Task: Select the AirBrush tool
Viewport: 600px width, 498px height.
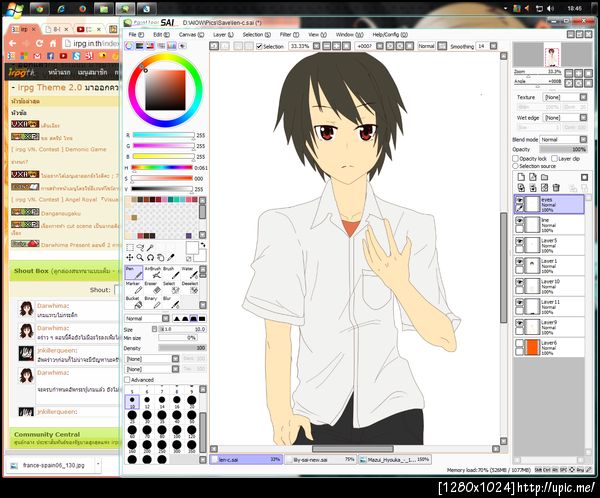Action: [152, 273]
